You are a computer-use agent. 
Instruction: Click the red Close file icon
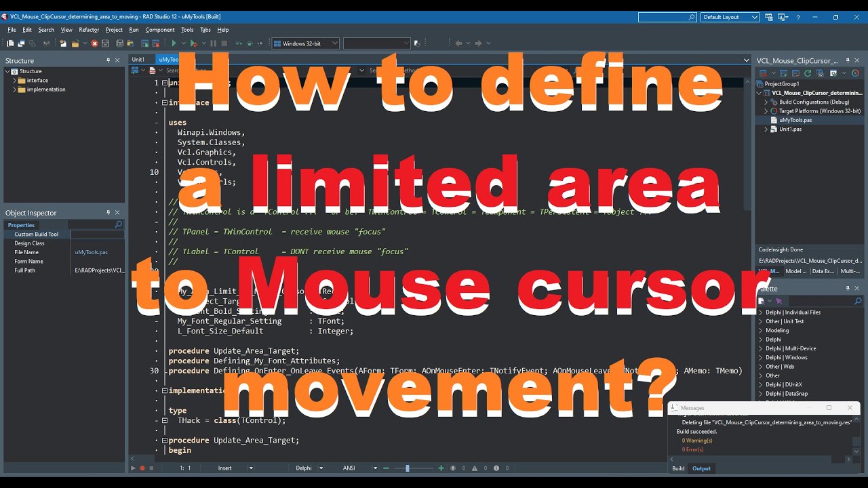click(x=94, y=43)
